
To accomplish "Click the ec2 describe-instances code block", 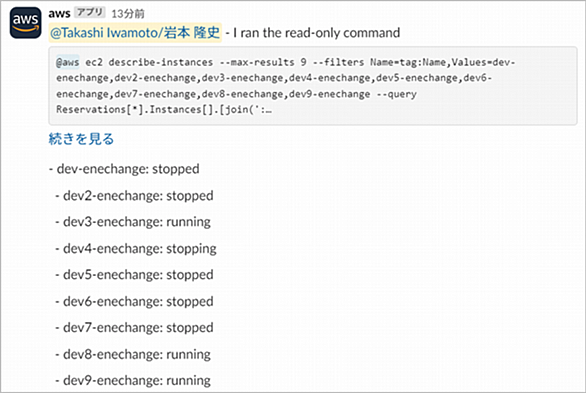I will click(x=313, y=86).
